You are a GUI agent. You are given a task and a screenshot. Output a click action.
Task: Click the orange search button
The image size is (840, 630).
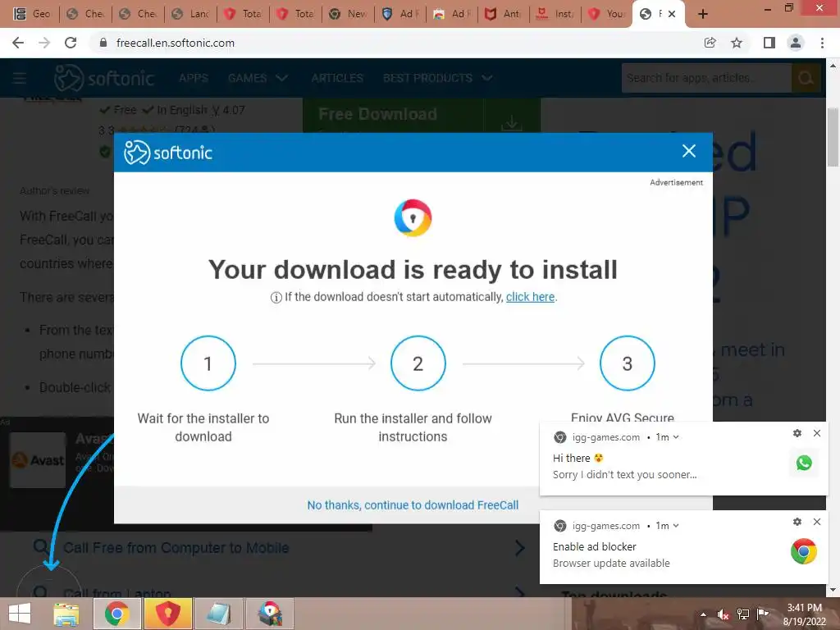(x=806, y=78)
